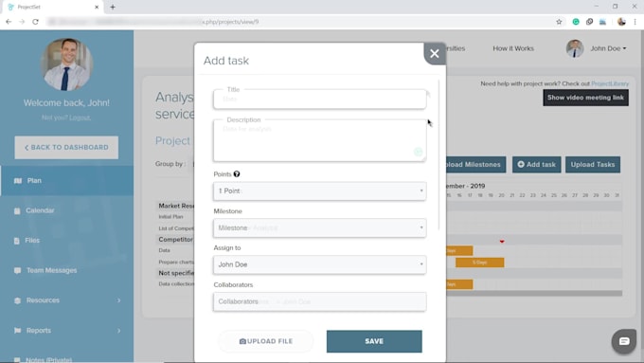Click the Collaborators field
Screen dimensions: 644x363
tap(319, 301)
